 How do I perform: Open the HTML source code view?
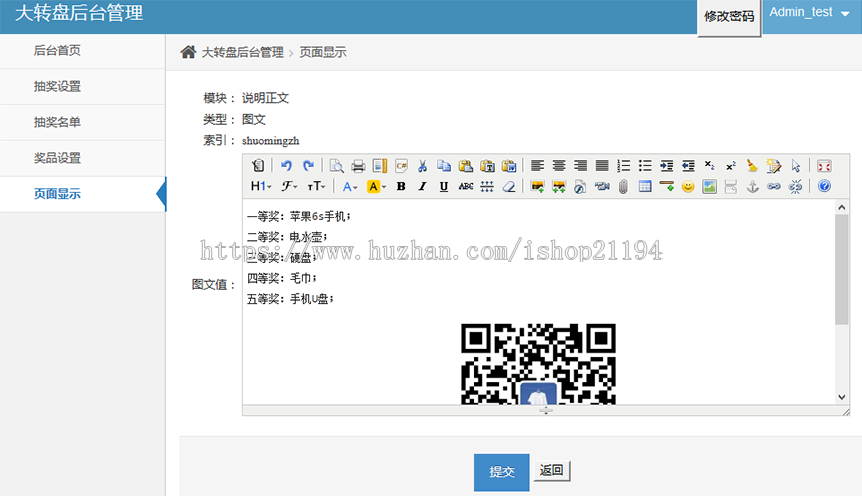(258, 166)
